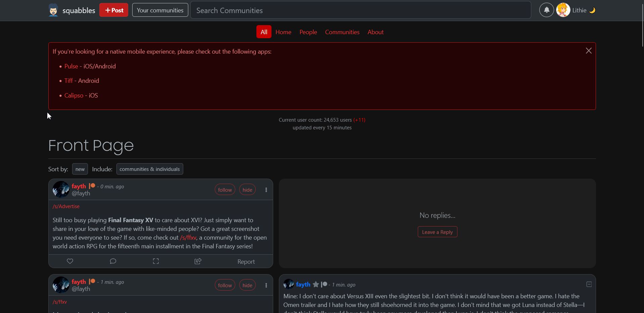Change include filter communities & individuals
The height and width of the screenshot is (313, 644).
(150, 169)
